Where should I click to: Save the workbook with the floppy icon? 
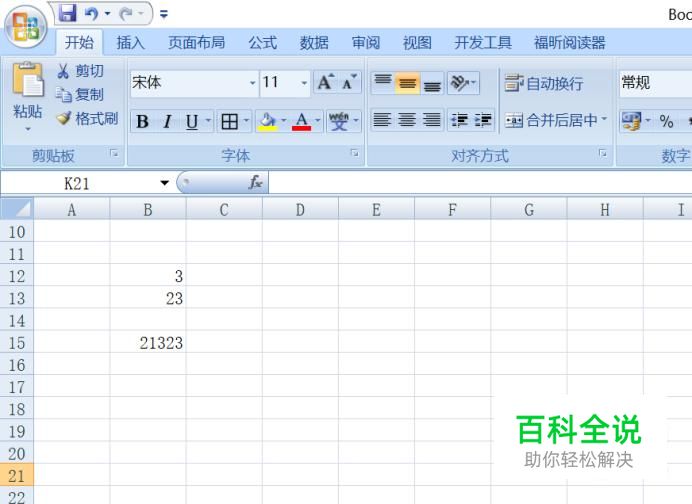(x=68, y=13)
